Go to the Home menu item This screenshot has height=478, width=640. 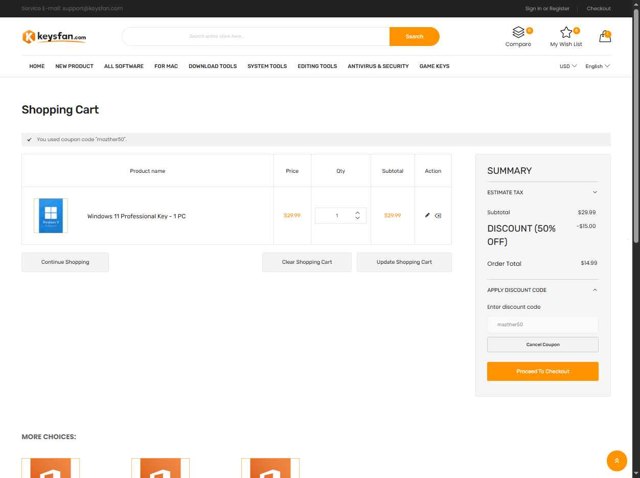tap(37, 66)
